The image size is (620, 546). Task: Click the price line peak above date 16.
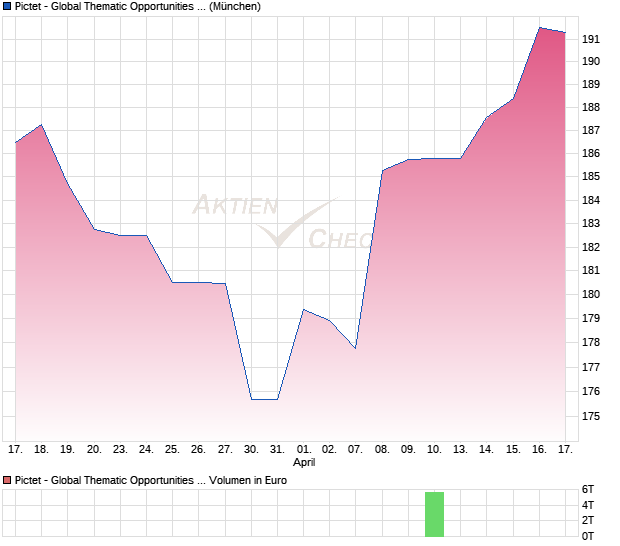pos(540,28)
